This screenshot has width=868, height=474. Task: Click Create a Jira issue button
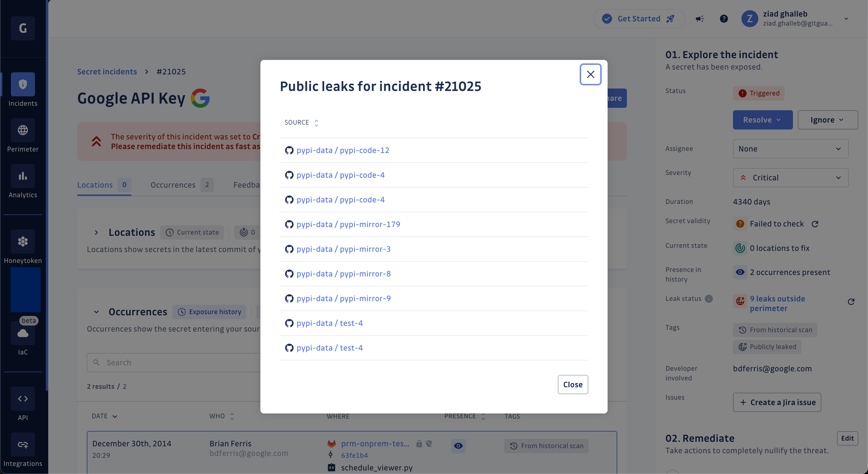[x=777, y=402]
